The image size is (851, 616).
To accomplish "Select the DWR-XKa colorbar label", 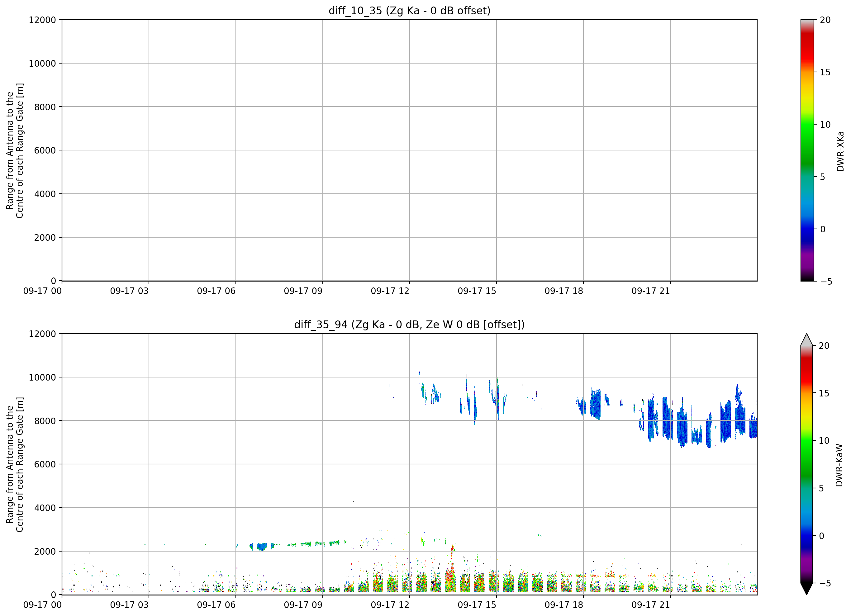I will coord(840,151).
